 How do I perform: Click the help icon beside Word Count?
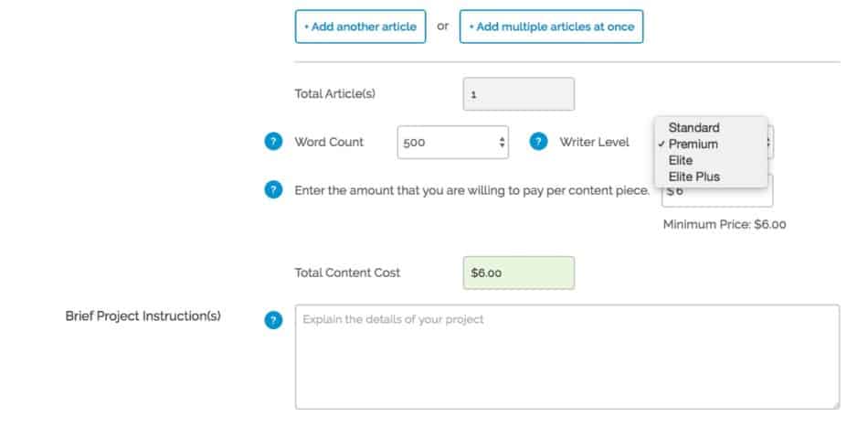[x=273, y=142]
